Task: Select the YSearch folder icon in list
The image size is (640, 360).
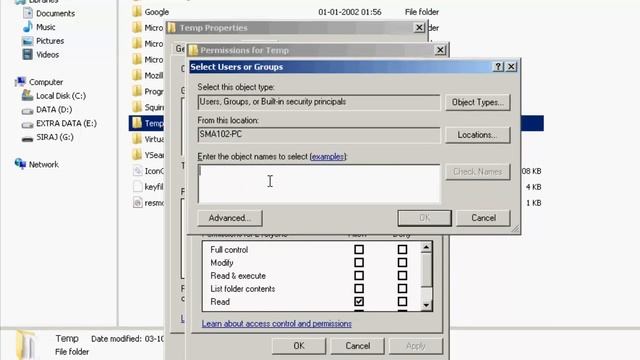Action: (x=137, y=155)
